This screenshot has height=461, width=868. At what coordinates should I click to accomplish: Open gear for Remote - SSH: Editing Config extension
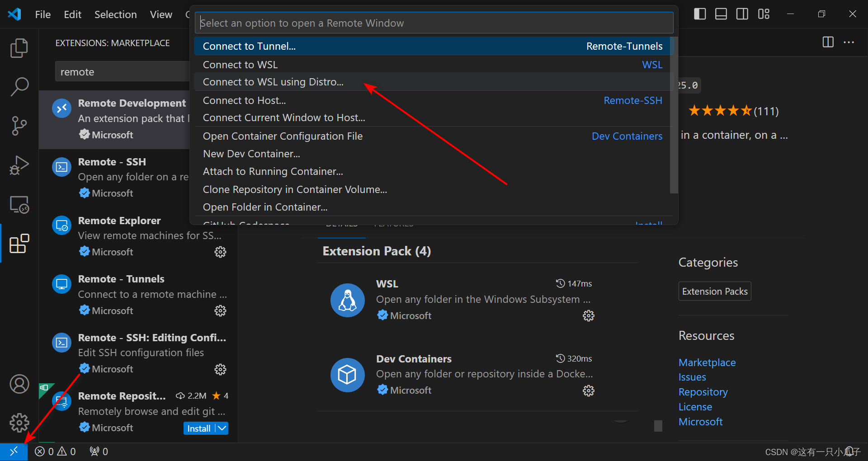pyautogui.click(x=220, y=369)
